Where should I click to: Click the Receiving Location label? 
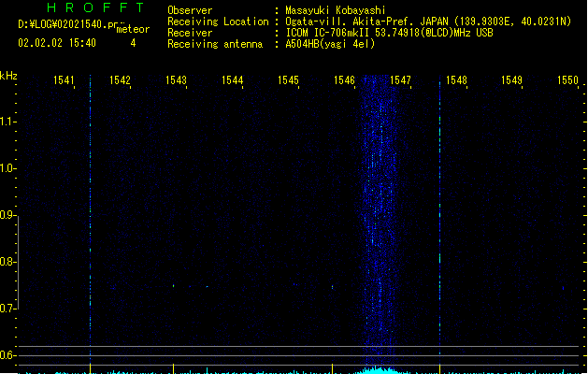click(x=218, y=22)
